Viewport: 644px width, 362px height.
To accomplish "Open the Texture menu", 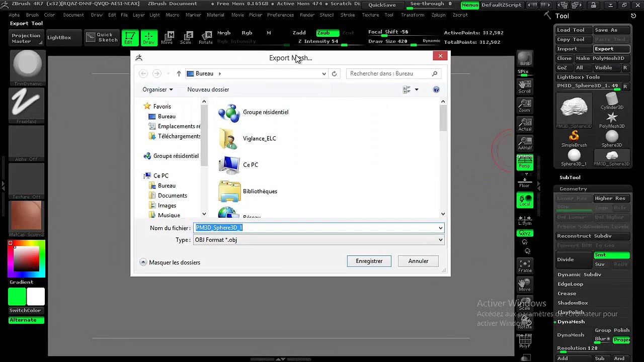I will [370, 15].
